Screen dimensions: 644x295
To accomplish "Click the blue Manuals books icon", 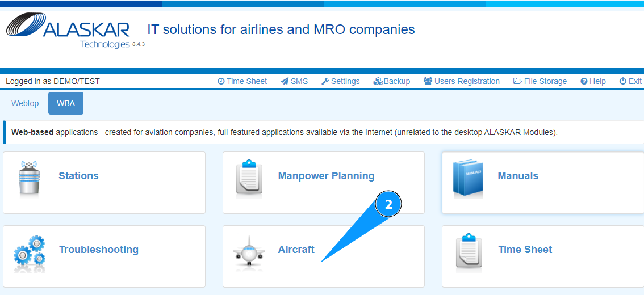I will click(469, 178).
